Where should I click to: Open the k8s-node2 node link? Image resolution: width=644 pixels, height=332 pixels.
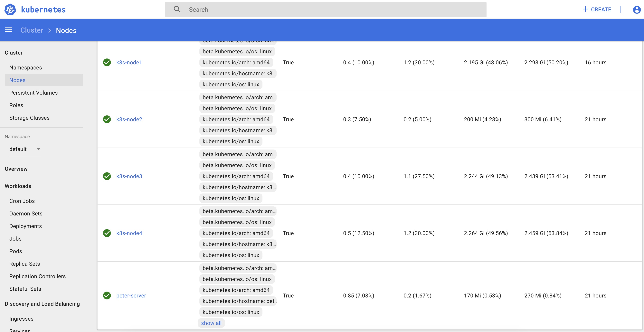pos(129,119)
